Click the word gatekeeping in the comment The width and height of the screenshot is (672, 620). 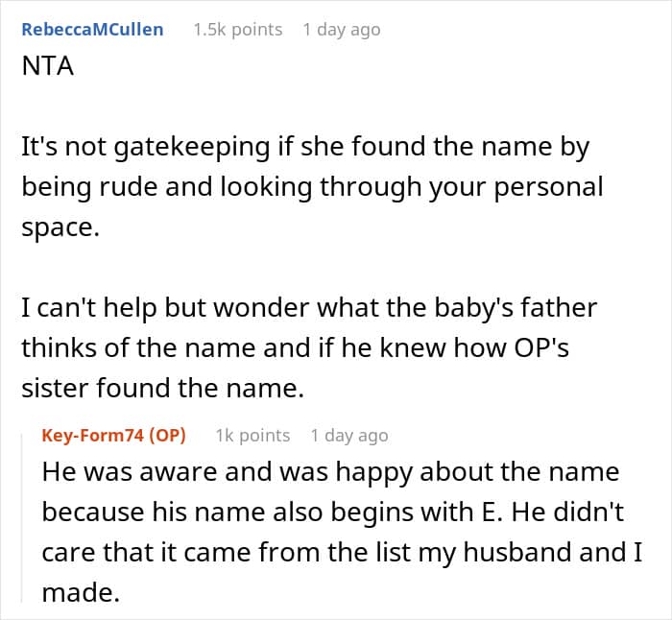[x=192, y=147]
